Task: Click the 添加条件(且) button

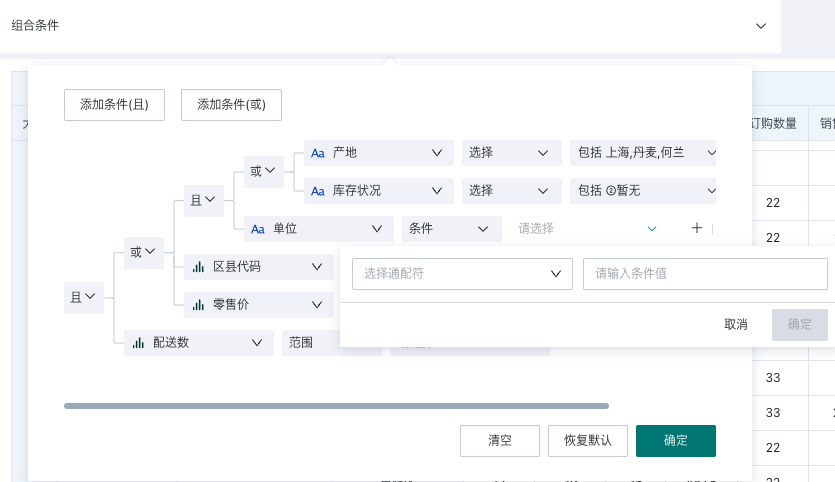Action: pyautogui.click(x=114, y=105)
